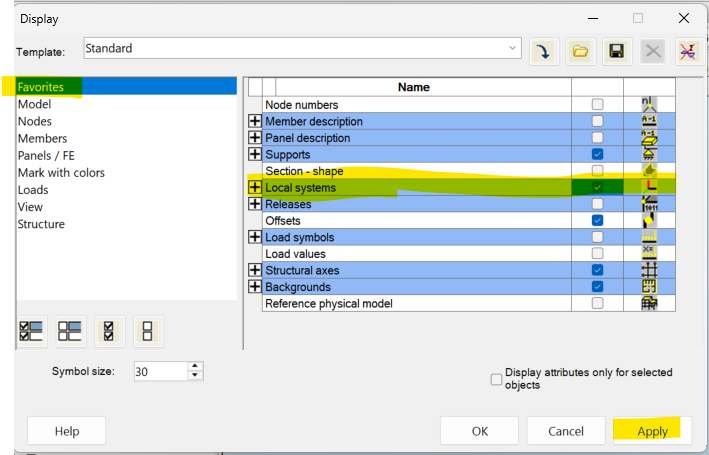Uncheck the Structural axes checkbox
Image resolution: width=709 pixels, height=455 pixels.
(597, 270)
